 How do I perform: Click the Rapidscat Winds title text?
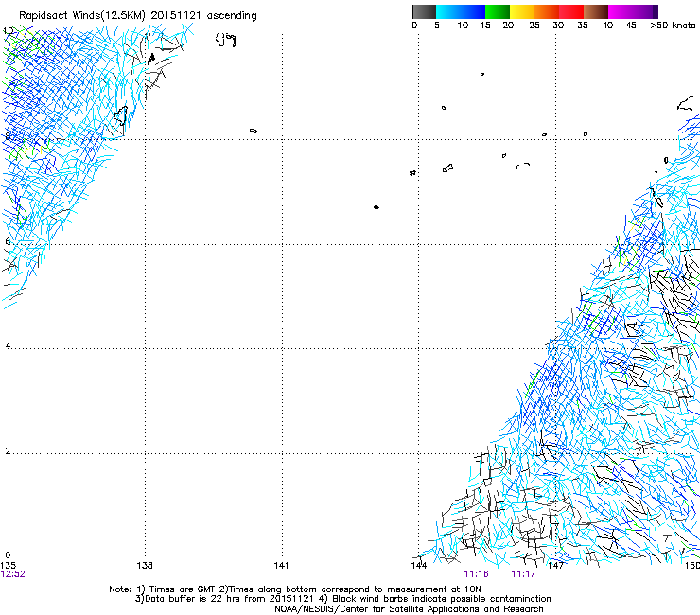(x=138, y=16)
